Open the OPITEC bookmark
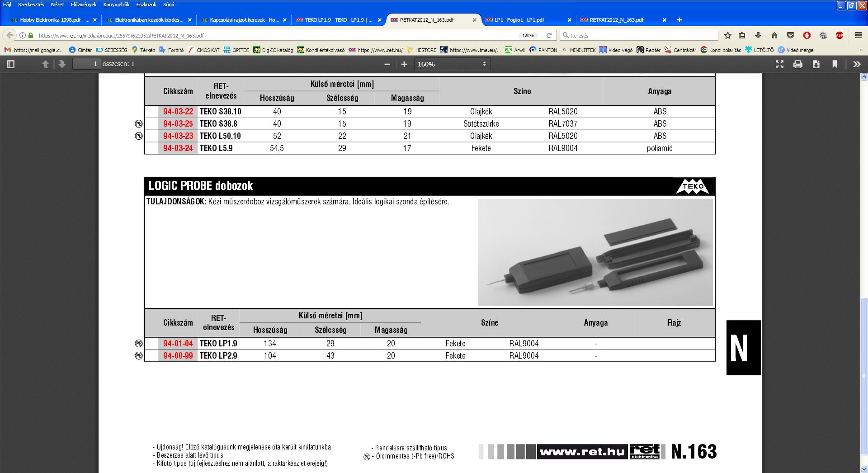Screen dimensions: 868x473 pyautogui.click(x=236, y=50)
